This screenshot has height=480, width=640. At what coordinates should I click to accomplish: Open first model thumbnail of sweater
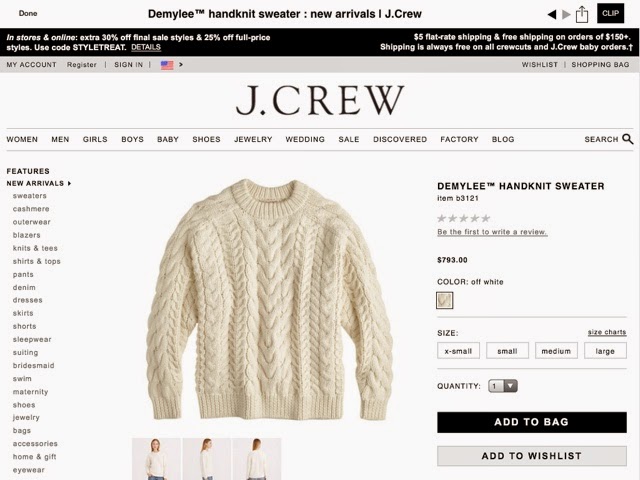[156, 459]
